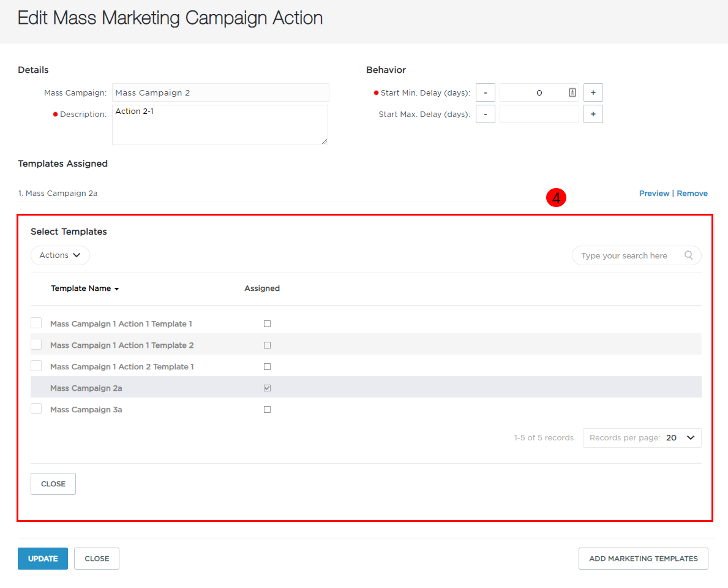The image size is (728, 588).
Task: Toggle Assigned checkbox for Mass Campaign 1 Action 1 Template 1
Action: [267, 324]
